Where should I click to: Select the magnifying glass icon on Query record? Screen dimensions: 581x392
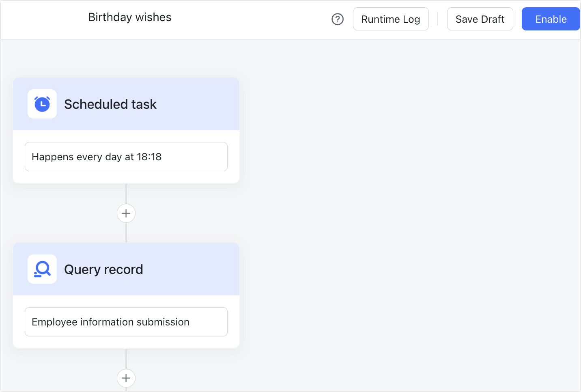tap(42, 269)
